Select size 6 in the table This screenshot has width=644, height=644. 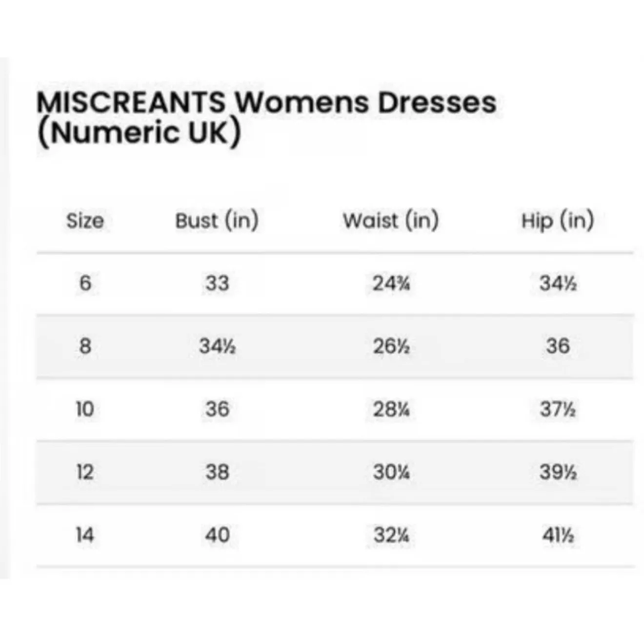point(85,283)
